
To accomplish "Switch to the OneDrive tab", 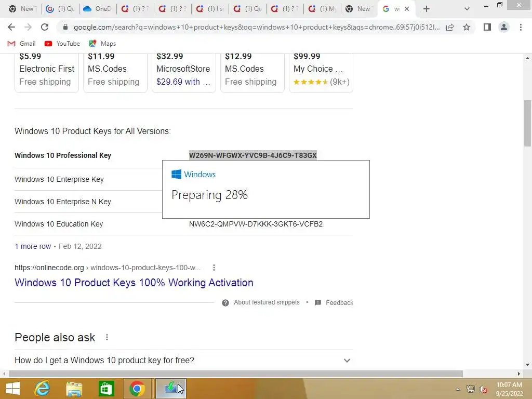I will point(98,9).
